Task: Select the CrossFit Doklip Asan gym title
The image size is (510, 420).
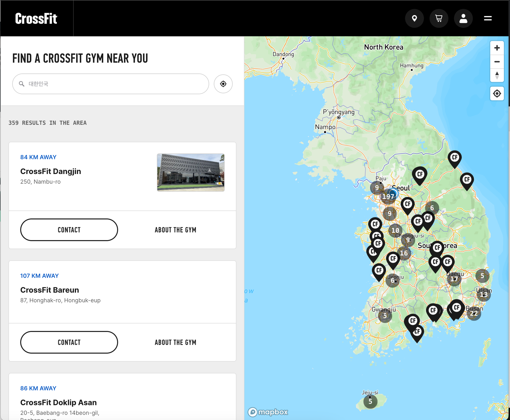Action: coord(59,402)
